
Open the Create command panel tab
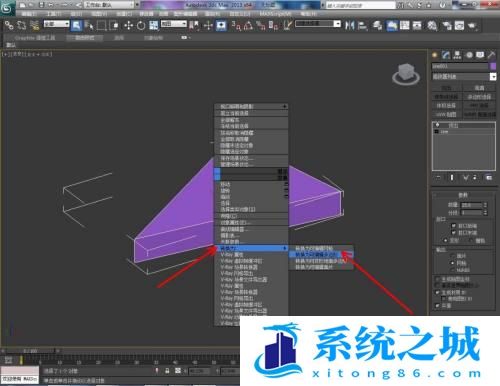(435, 55)
